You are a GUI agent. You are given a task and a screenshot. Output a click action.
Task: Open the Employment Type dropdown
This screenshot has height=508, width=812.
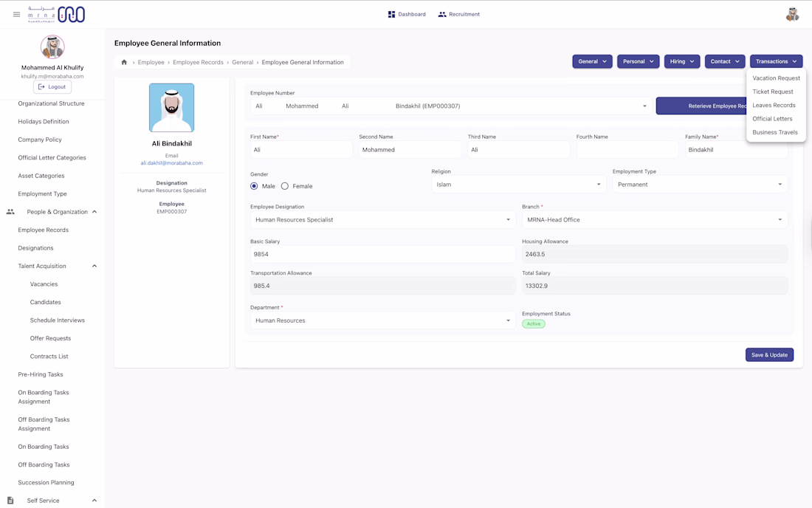(700, 185)
